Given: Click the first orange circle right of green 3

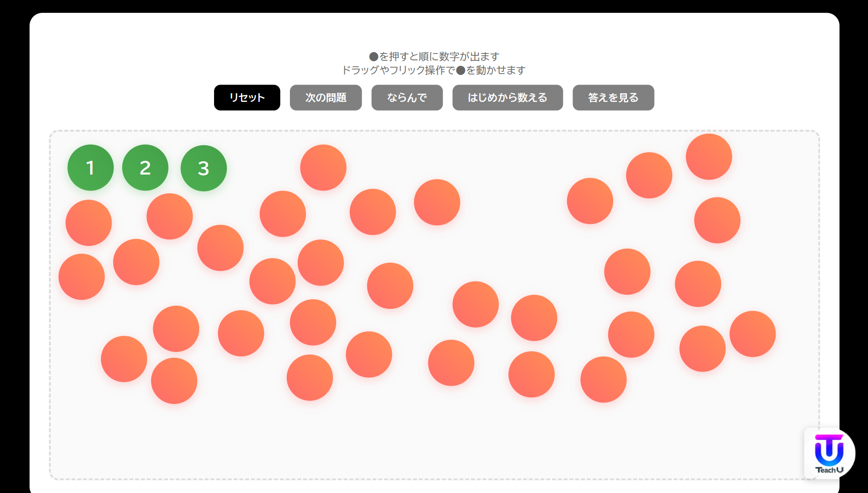Looking at the screenshot, I should click(x=323, y=168).
